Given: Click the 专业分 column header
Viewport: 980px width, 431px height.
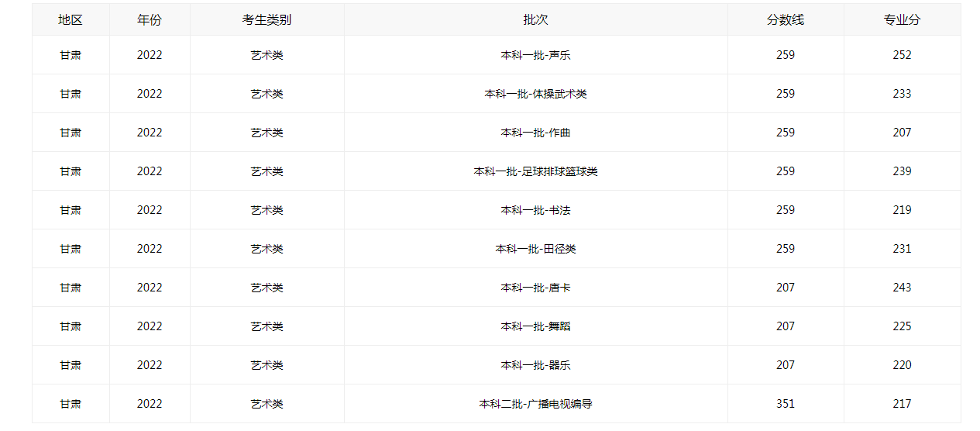Looking at the screenshot, I should pos(902,20).
